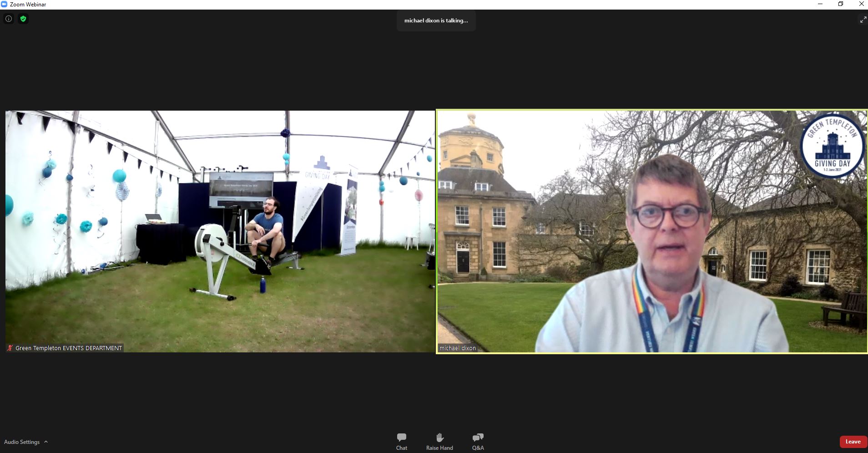Image resolution: width=868 pixels, height=453 pixels.
Task: Open the meeting information icon
Action: pyautogui.click(x=9, y=19)
